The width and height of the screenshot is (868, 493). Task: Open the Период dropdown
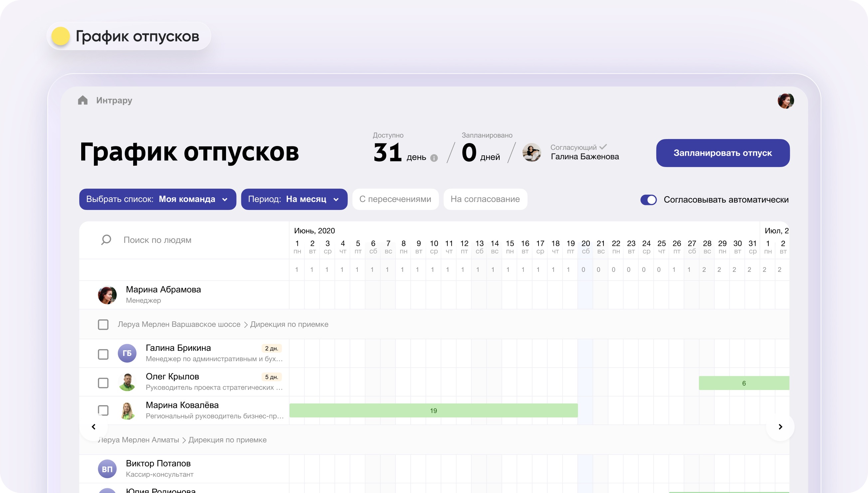(294, 199)
